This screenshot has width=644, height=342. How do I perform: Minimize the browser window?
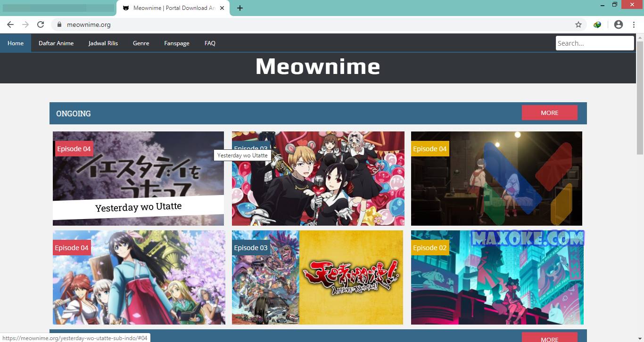[603, 5]
